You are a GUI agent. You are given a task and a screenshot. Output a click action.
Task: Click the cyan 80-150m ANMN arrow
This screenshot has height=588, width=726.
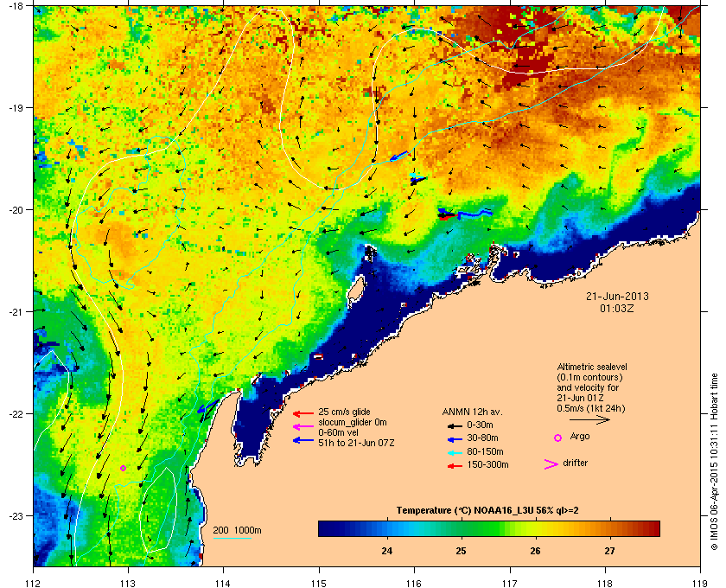pyautogui.click(x=455, y=452)
